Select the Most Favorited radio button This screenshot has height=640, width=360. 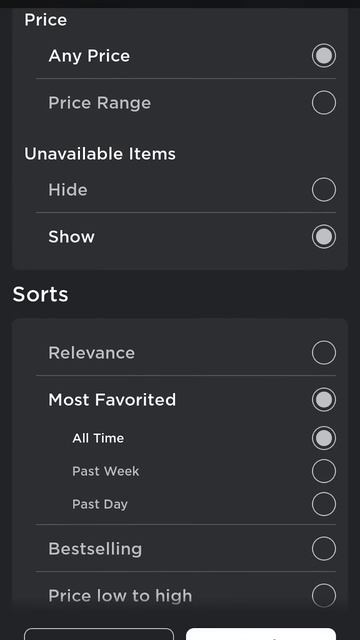pyautogui.click(x=324, y=400)
